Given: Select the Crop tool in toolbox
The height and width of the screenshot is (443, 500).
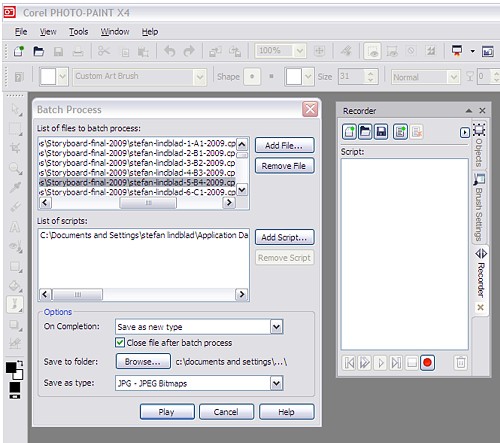Looking at the screenshot, I should [15, 148].
